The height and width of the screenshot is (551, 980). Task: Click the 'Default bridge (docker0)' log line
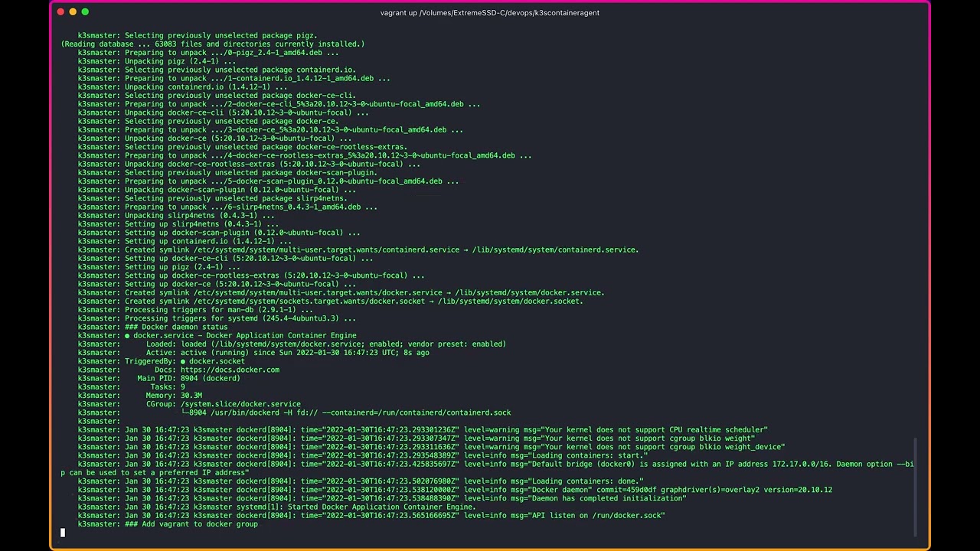pyautogui.click(x=487, y=468)
